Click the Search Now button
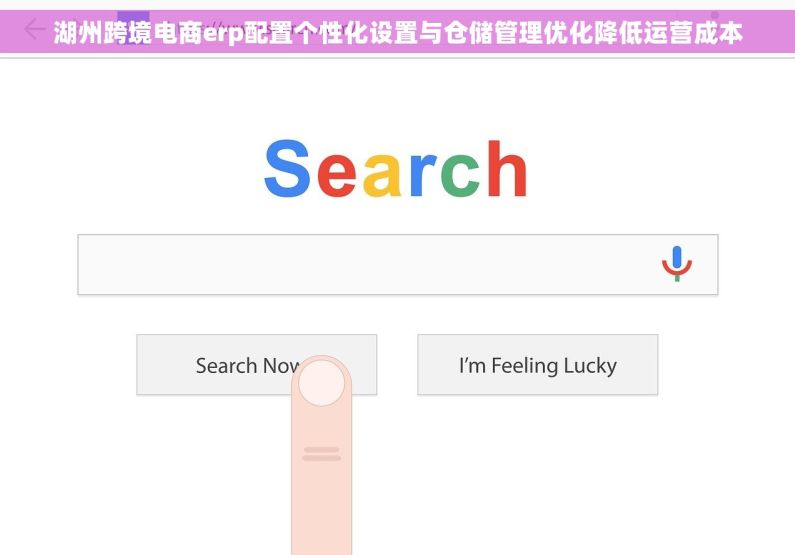Image resolution: width=795 pixels, height=555 pixels. (257, 364)
